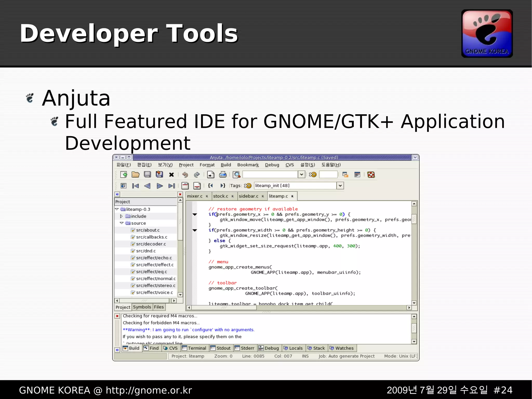Click the Print toolbar icon
The image size is (532, 399).
[223, 175]
